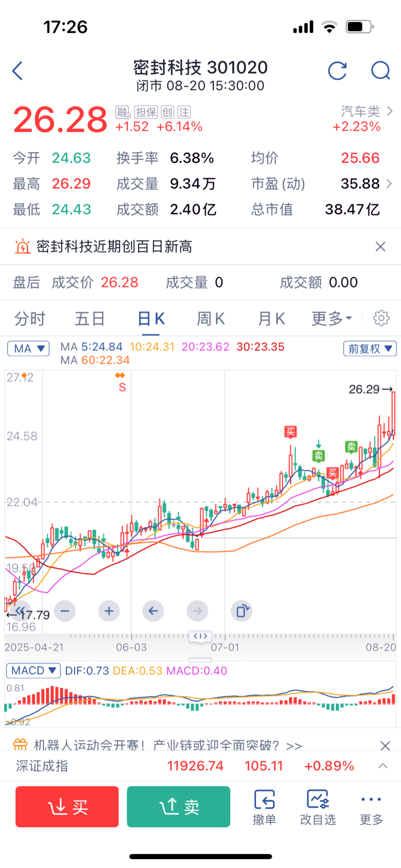Move chart left with arrow button
The height and width of the screenshot is (868, 401).
[153, 610]
